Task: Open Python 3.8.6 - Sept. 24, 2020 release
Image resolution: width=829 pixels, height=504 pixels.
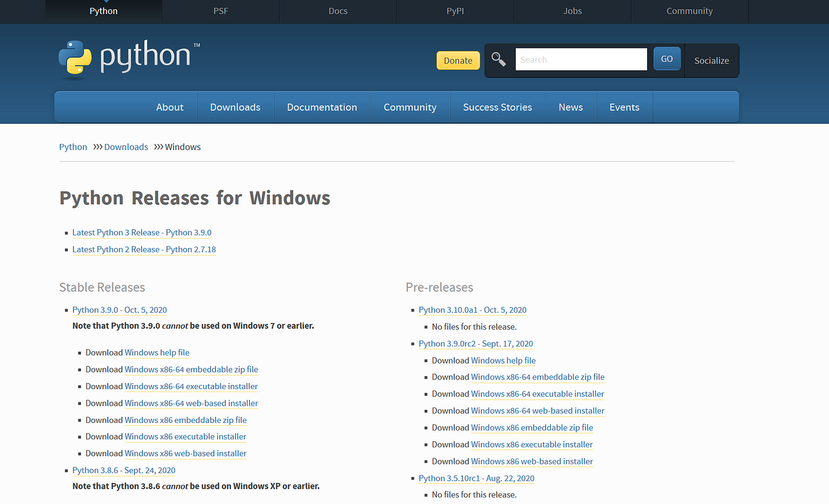Action: click(124, 470)
